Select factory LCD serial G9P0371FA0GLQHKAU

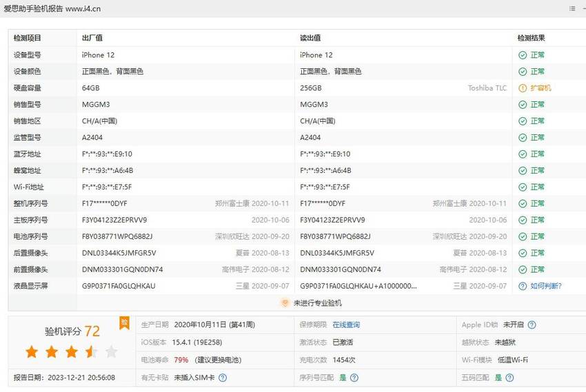[119, 286]
